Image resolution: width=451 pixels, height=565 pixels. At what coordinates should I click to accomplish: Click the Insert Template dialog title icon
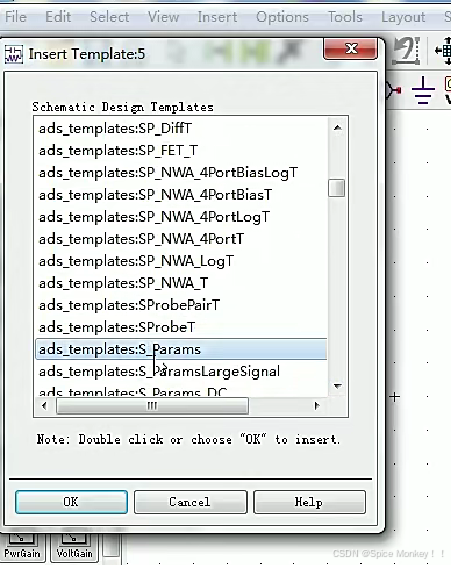point(14,55)
